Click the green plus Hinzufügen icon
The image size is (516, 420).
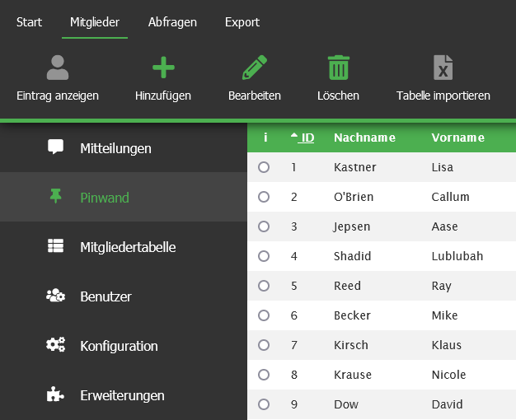coord(163,68)
